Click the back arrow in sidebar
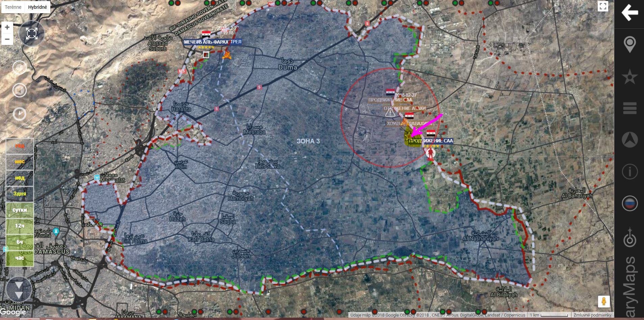This screenshot has height=320, width=644. pos(629,13)
